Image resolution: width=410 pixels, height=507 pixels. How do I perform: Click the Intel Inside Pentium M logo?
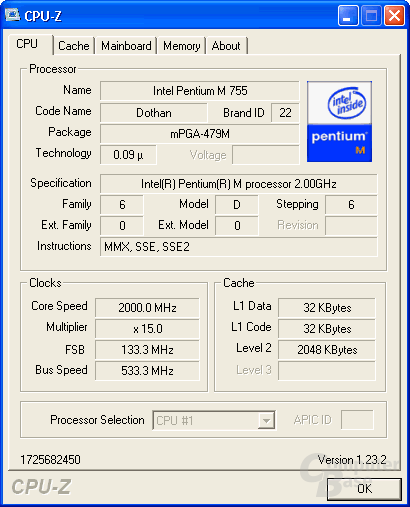(x=339, y=121)
